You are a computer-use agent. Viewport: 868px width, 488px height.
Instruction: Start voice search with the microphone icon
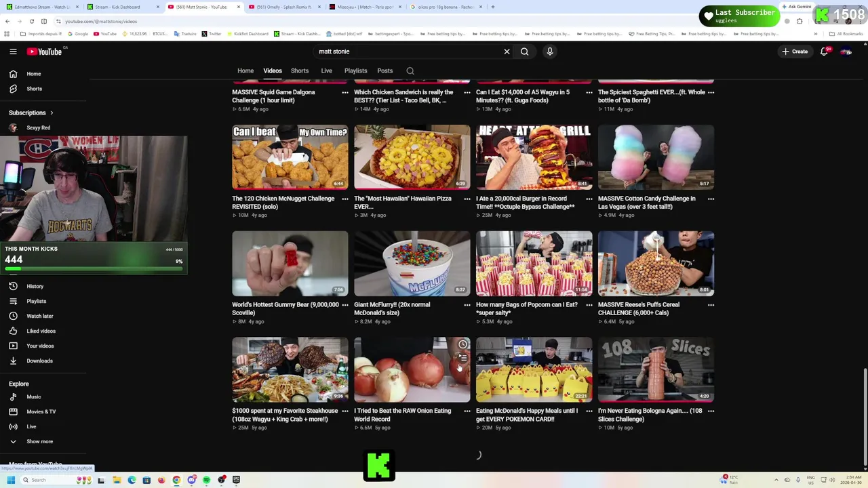pos(550,52)
